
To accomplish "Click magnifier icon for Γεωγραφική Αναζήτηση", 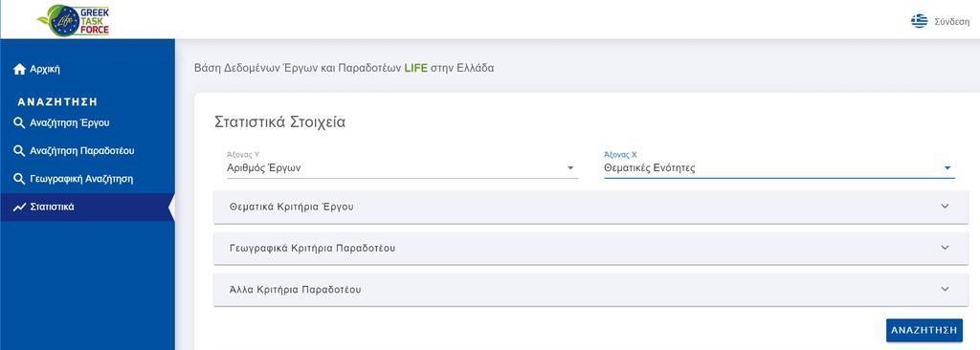I will click(19, 180).
